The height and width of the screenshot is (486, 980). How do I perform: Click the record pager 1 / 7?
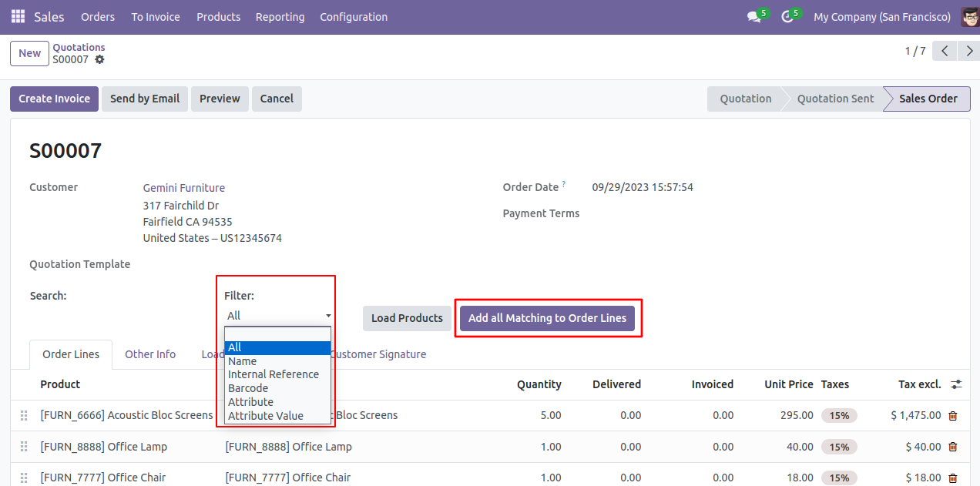(x=915, y=52)
